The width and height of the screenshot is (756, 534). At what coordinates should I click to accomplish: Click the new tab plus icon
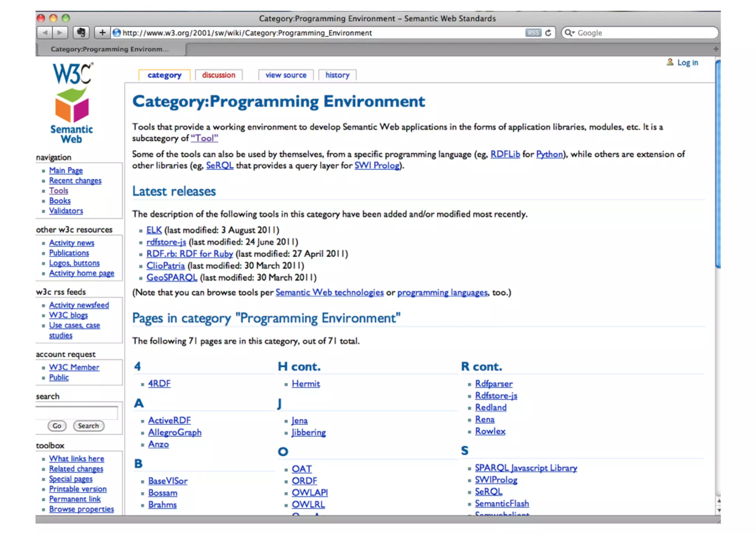[x=715, y=49]
